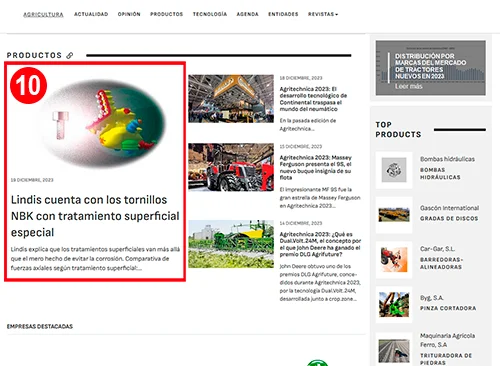
Task: Open the ENTIDADES menu item
Action: pyautogui.click(x=283, y=14)
